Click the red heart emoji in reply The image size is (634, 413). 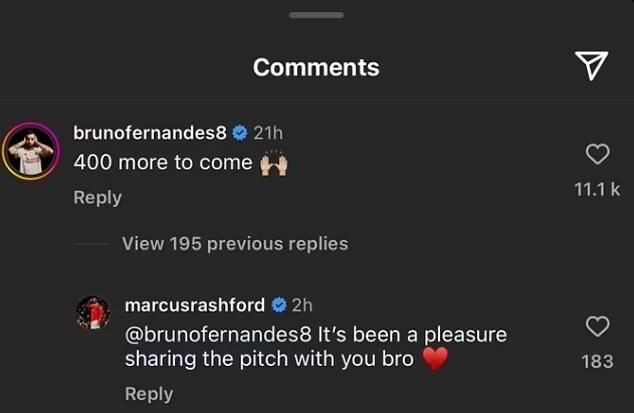click(435, 359)
